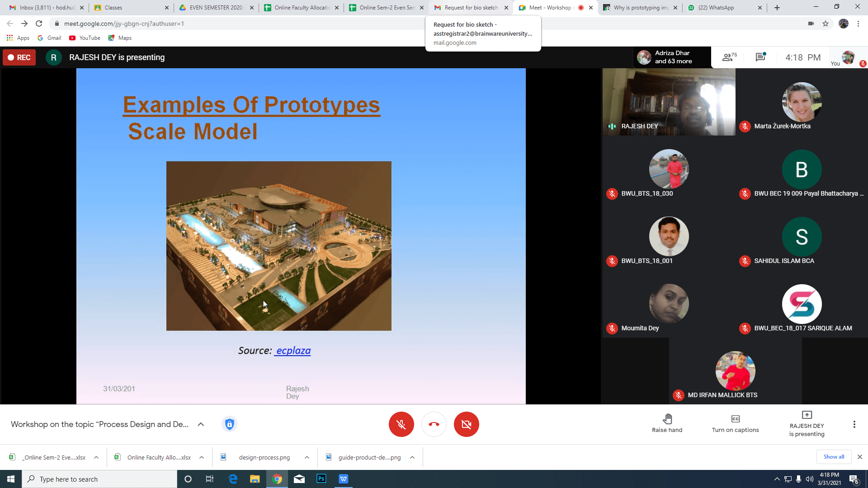The height and width of the screenshot is (488, 868).
Task: Click the ecplaza source link
Action: coord(293,351)
